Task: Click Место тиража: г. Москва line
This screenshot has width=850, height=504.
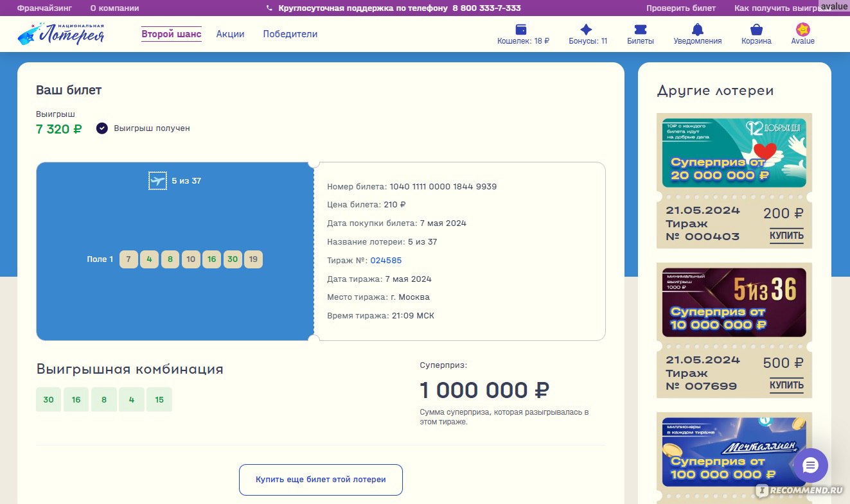Action: [378, 297]
